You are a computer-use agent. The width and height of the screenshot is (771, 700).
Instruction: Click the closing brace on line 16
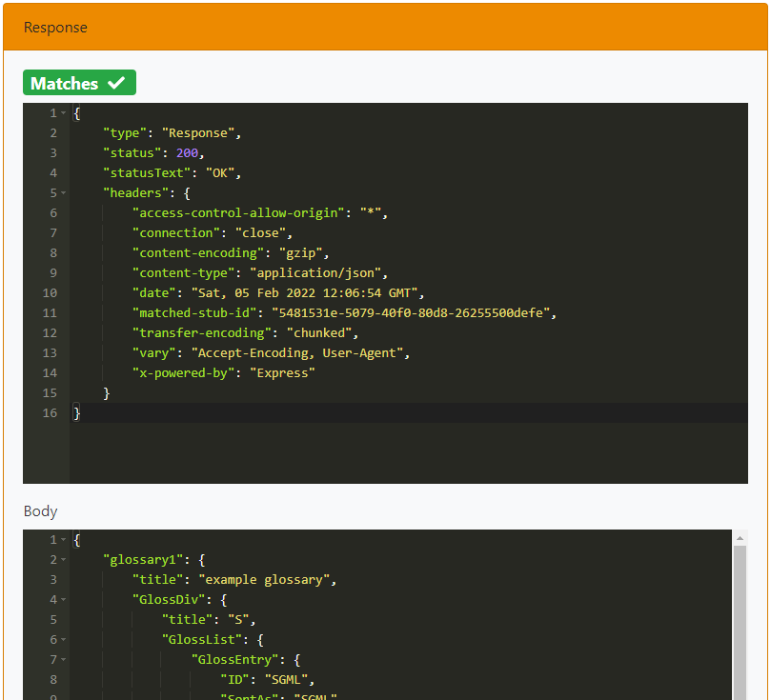pos(76,413)
